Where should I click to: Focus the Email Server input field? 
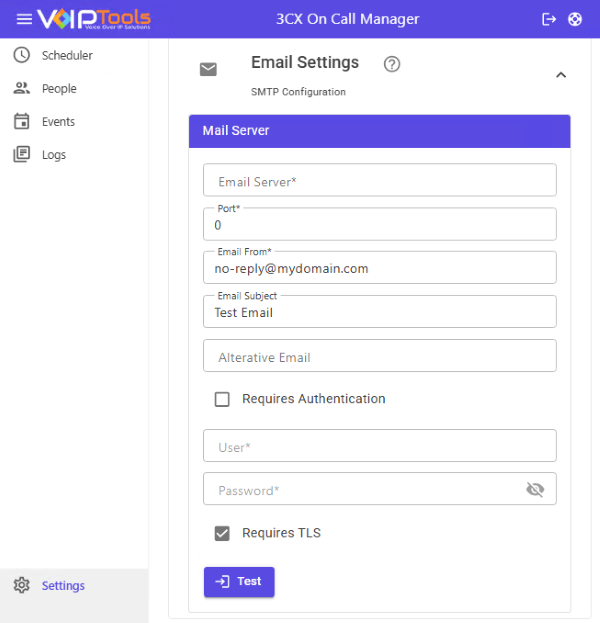click(x=380, y=181)
